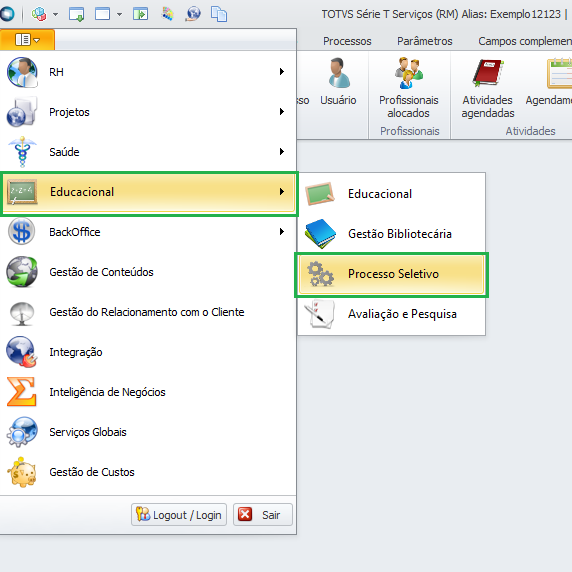Expand the Saúde submenu arrow
The width and height of the screenshot is (572, 572).
[x=282, y=151]
